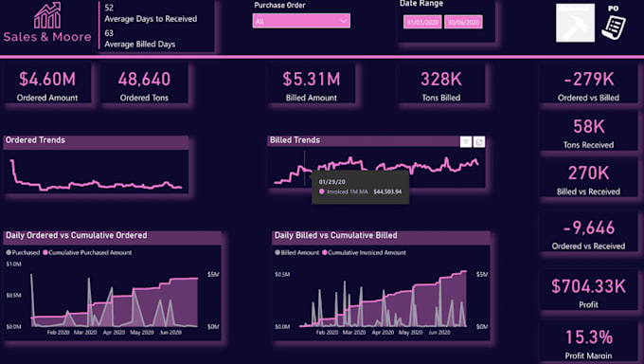
Task: Select the Date Range start date field
Action: 422,22
